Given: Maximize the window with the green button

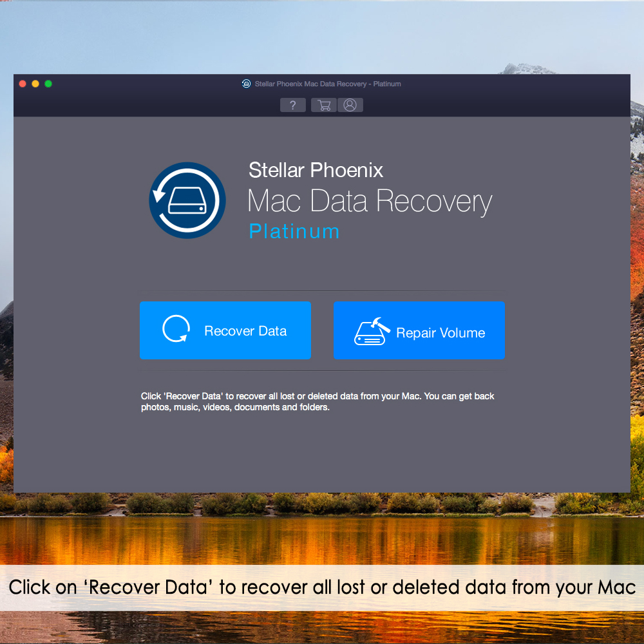Looking at the screenshot, I should [x=48, y=84].
